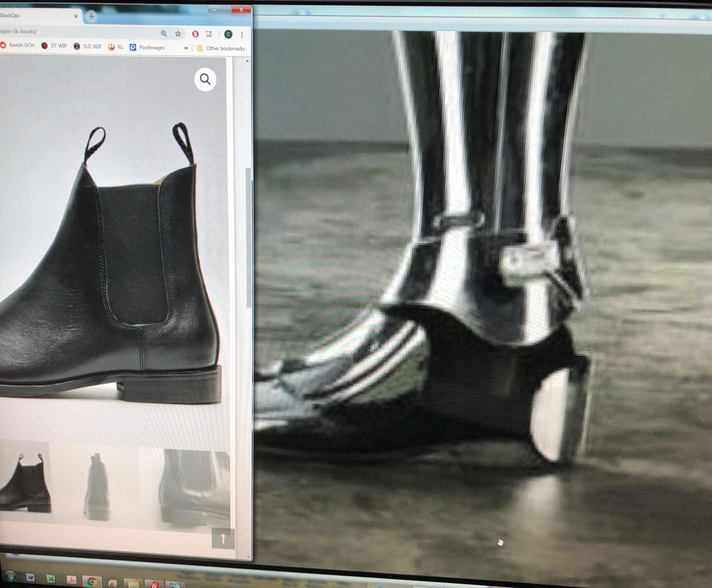Bookmark this page with the star icon
Image resolution: width=712 pixels, height=588 pixels.
178,34
